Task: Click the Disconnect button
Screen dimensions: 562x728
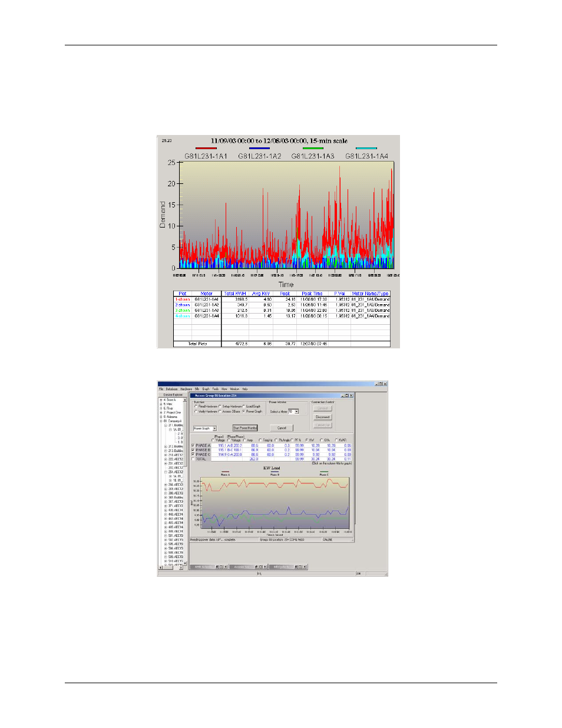Action: (x=323, y=417)
